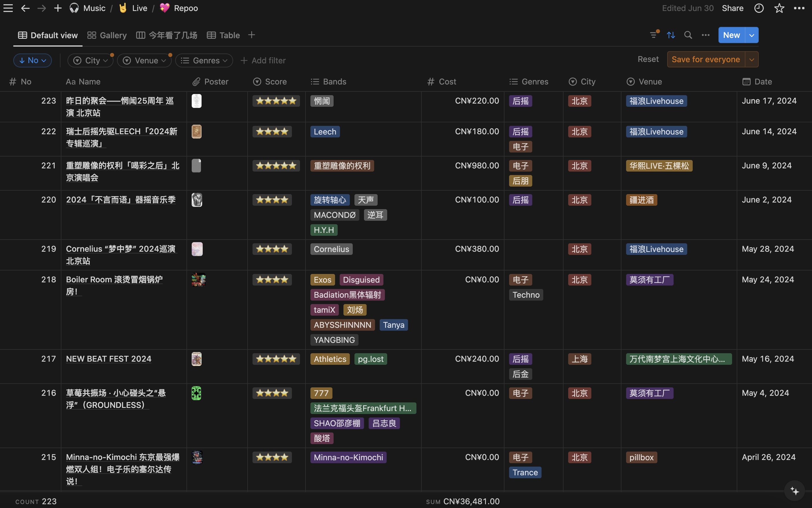
Task: Add a new view with plus
Action: coord(251,35)
